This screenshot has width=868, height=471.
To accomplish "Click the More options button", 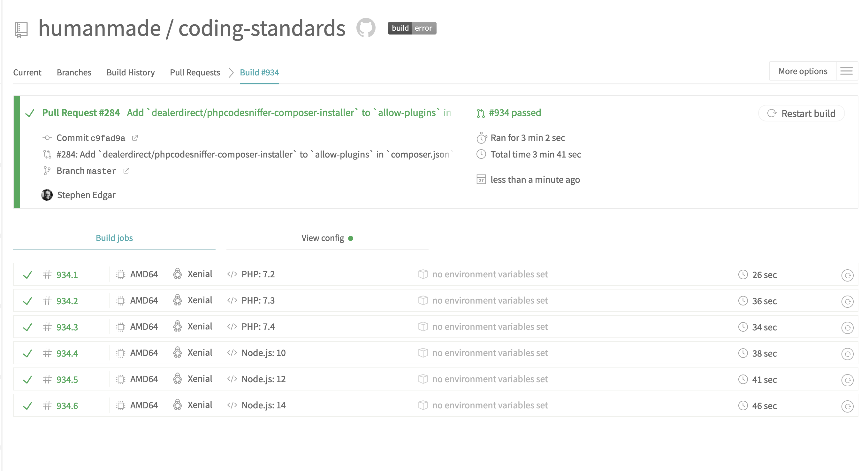I will click(x=802, y=71).
